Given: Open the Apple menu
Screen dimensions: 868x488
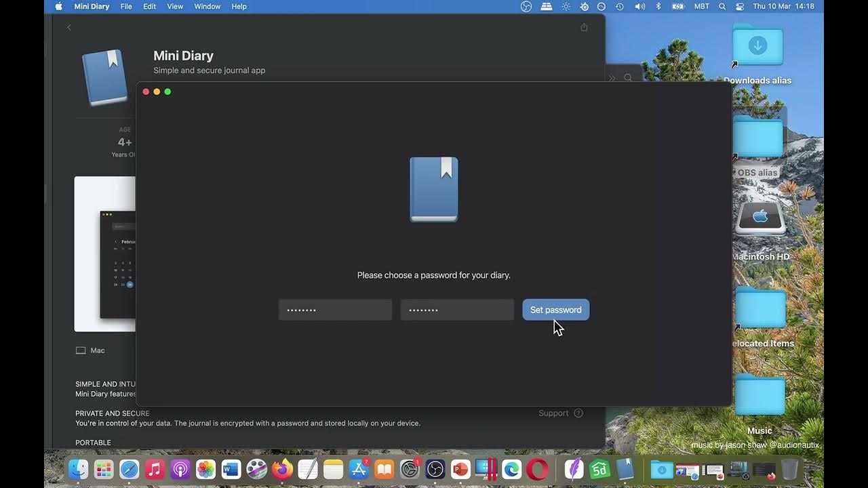Looking at the screenshot, I should pyautogui.click(x=58, y=6).
